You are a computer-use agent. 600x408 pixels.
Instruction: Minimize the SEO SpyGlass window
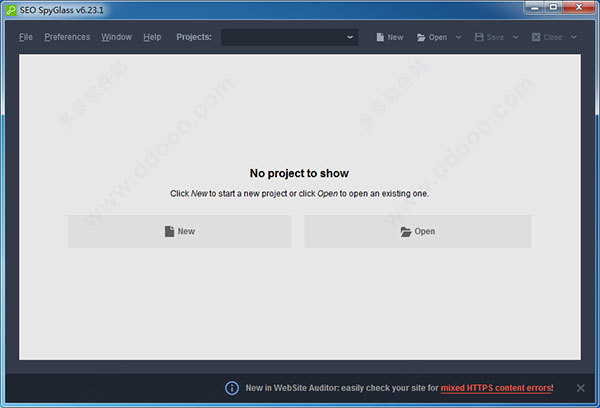pos(535,7)
